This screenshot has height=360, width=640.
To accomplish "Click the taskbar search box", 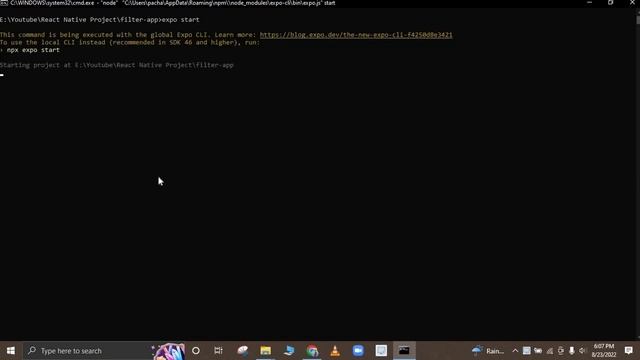I will point(104,351).
